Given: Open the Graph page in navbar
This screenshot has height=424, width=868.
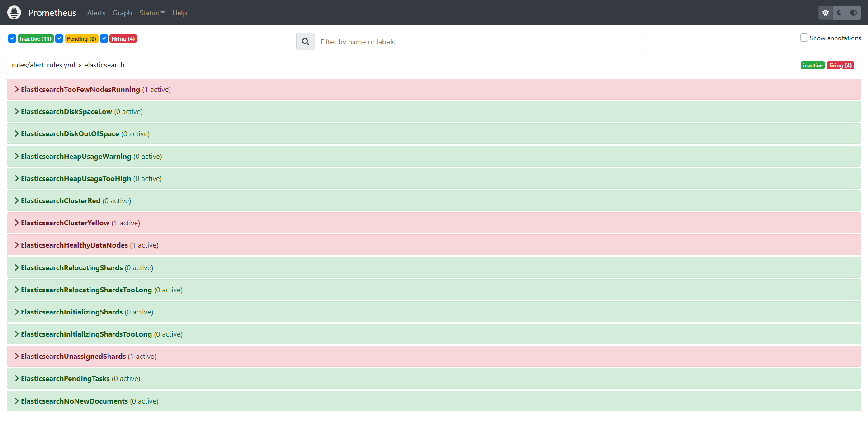Looking at the screenshot, I should 122,13.
